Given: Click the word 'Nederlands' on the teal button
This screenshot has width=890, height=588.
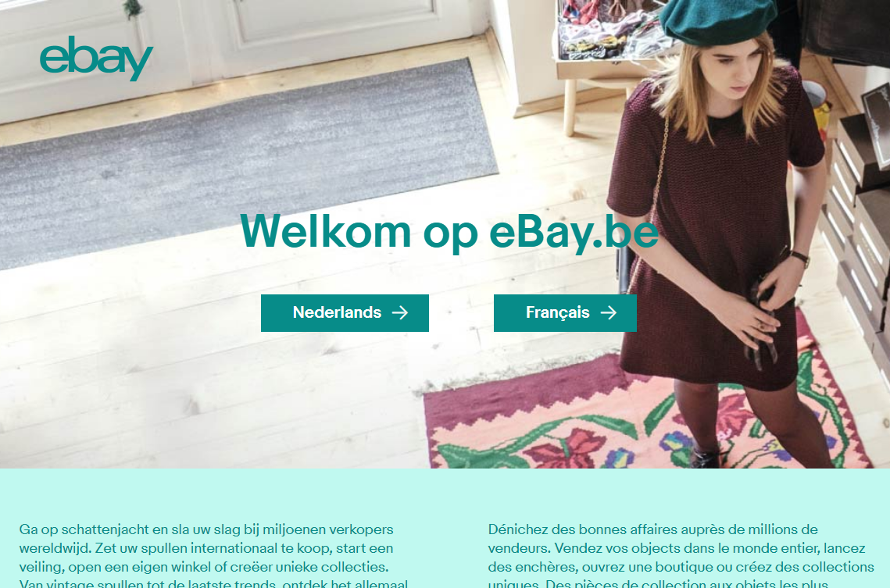Looking at the screenshot, I should [337, 312].
